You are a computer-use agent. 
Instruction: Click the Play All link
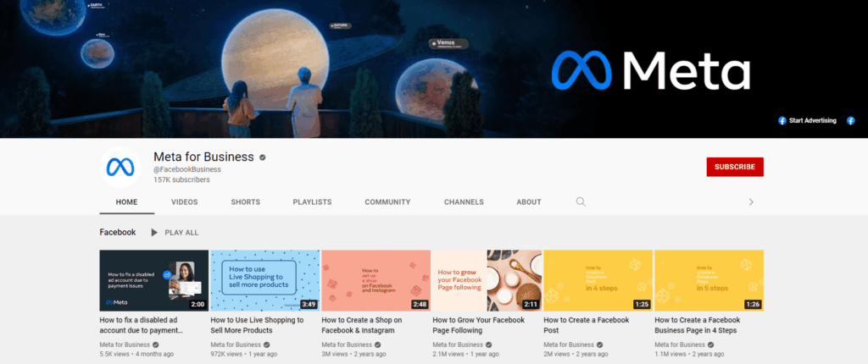(x=181, y=232)
